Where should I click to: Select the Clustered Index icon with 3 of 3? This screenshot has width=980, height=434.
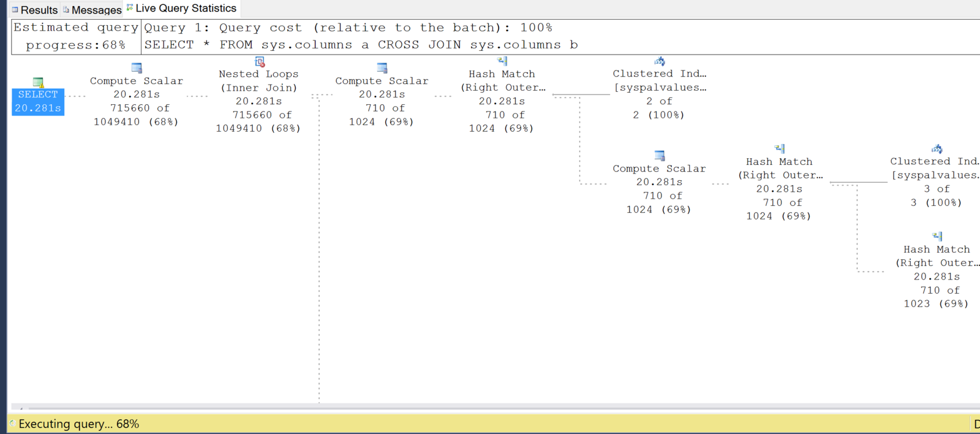tap(937, 149)
